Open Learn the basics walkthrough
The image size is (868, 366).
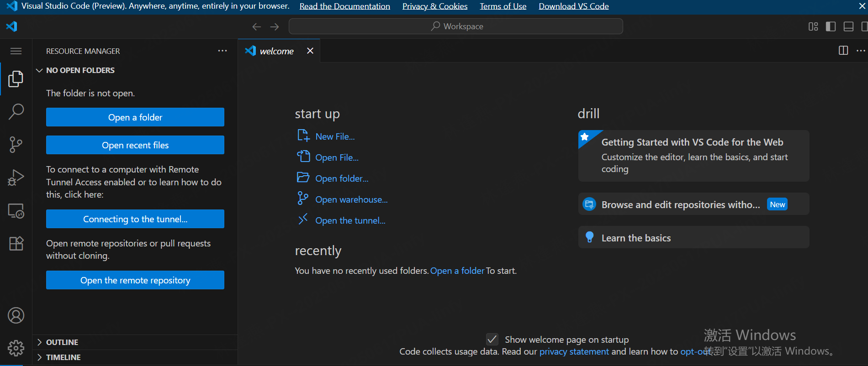point(693,237)
